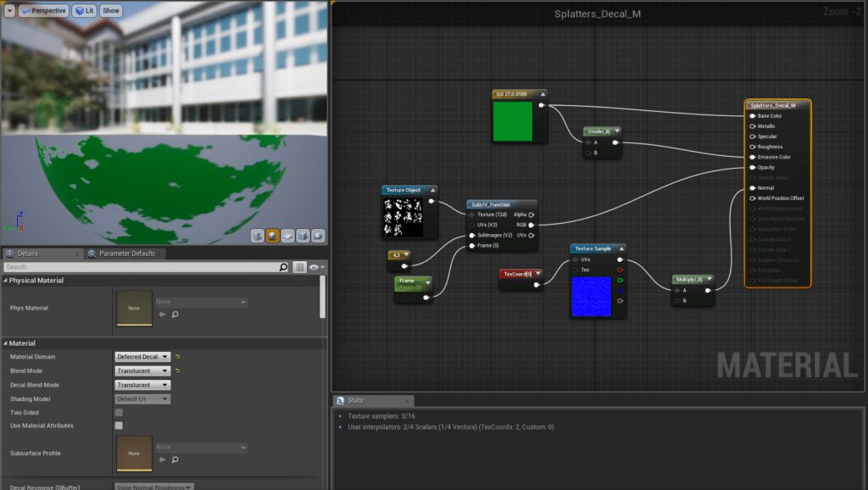Open the Material Domain dropdown

point(142,357)
